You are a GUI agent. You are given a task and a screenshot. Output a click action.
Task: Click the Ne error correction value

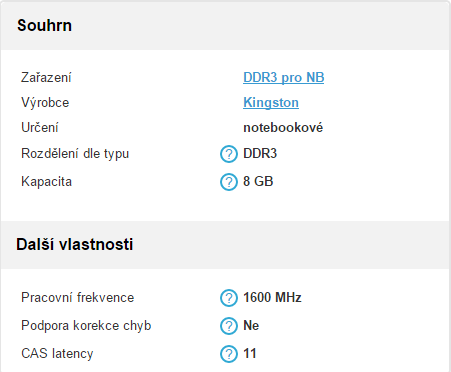(x=251, y=326)
